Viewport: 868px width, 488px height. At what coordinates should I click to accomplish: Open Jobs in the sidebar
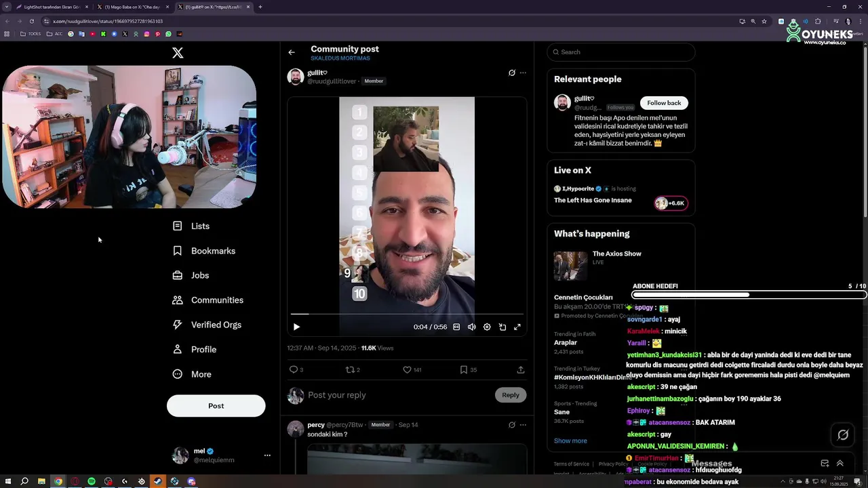click(191, 275)
